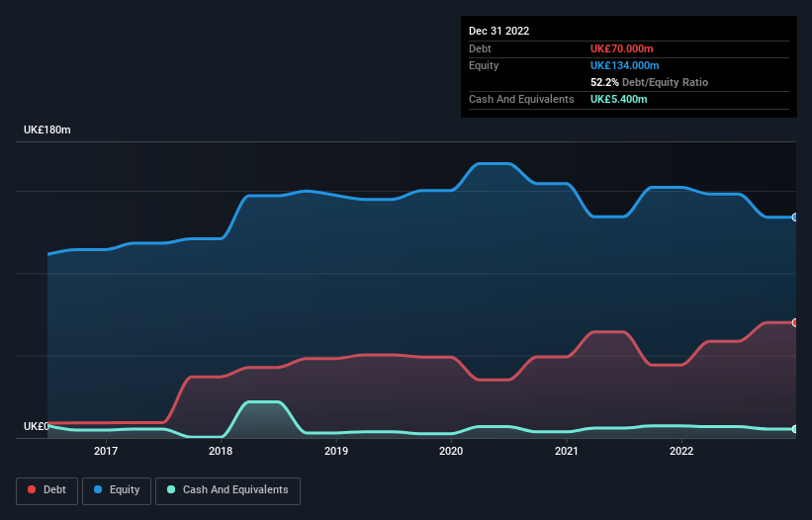Click the Debt label in tooltip
Screen dimensions: 812x520
(480, 48)
